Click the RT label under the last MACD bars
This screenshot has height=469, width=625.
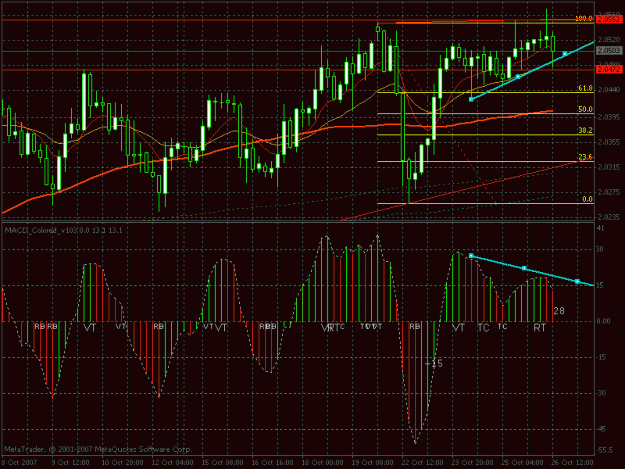(x=540, y=328)
